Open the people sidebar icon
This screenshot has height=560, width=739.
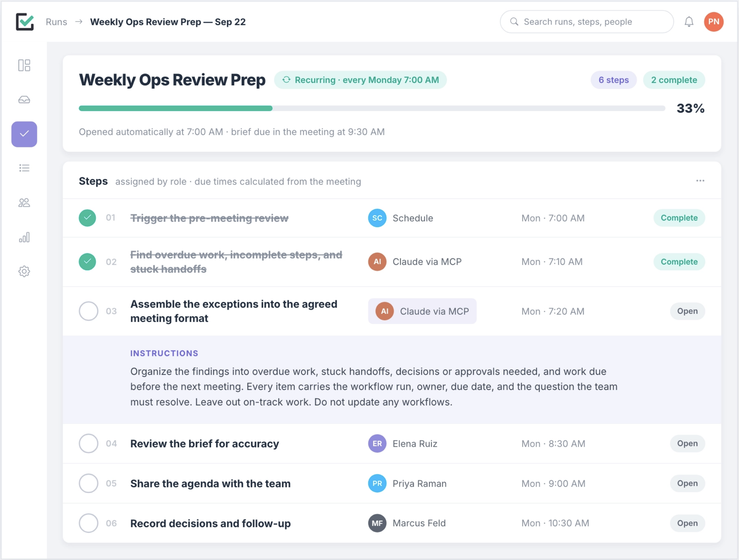point(24,202)
